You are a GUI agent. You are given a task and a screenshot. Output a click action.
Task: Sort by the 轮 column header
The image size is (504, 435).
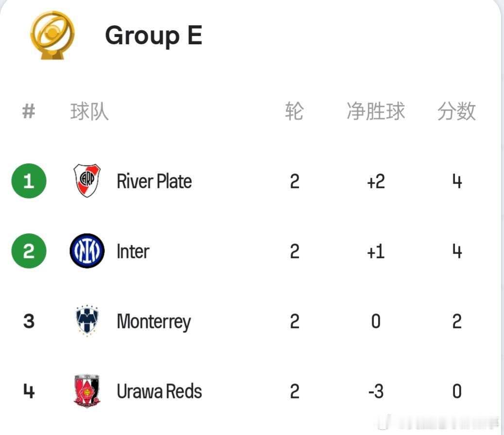click(294, 111)
